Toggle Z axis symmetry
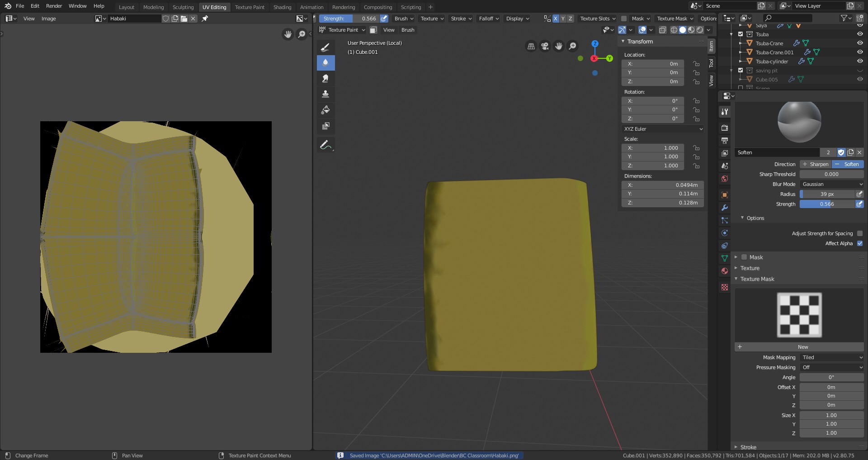Screen dimensions: 868x460 click(571, 19)
